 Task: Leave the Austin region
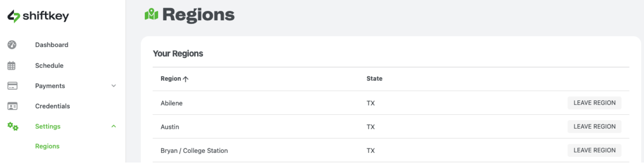pyautogui.click(x=594, y=127)
